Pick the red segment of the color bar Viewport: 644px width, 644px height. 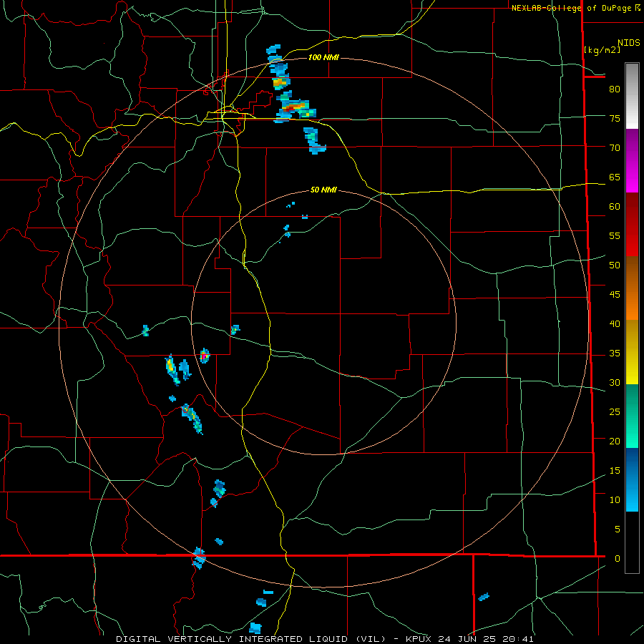[x=632, y=224]
